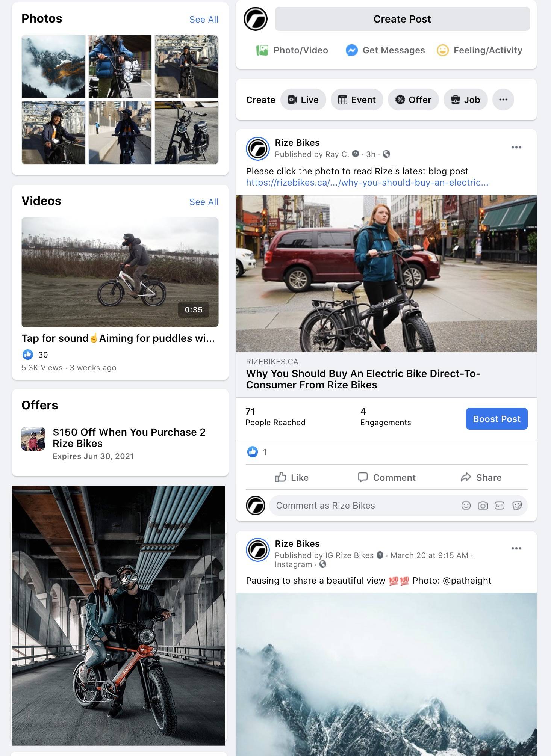Add a sticker to the comment
Viewport: 551px width, 756px height.
click(517, 506)
